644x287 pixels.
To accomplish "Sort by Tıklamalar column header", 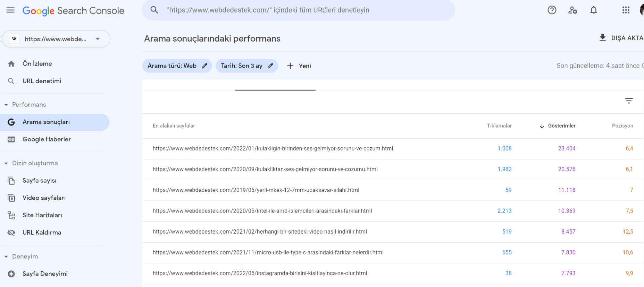I will click(499, 126).
